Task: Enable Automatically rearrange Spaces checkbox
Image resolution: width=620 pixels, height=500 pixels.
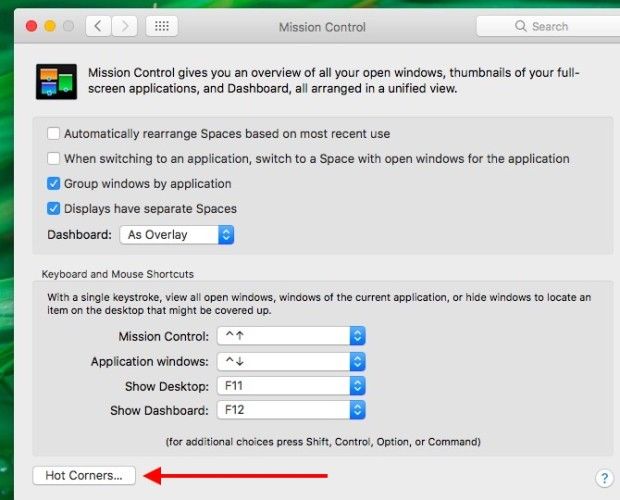Action: pos(53,133)
